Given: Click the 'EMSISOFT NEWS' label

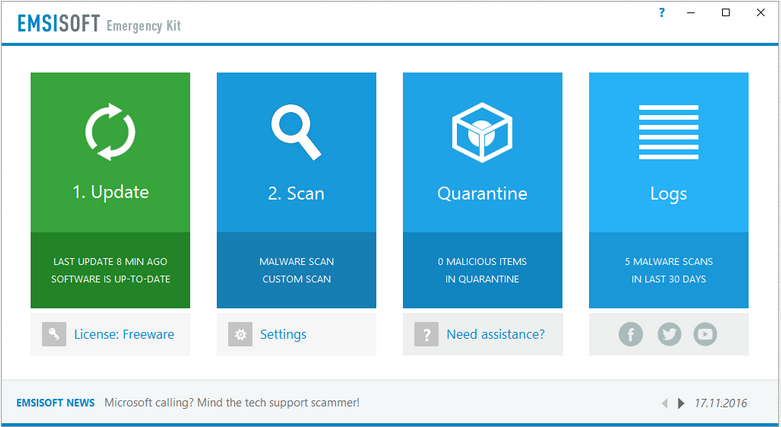Looking at the screenshot, I should [55, 403].
